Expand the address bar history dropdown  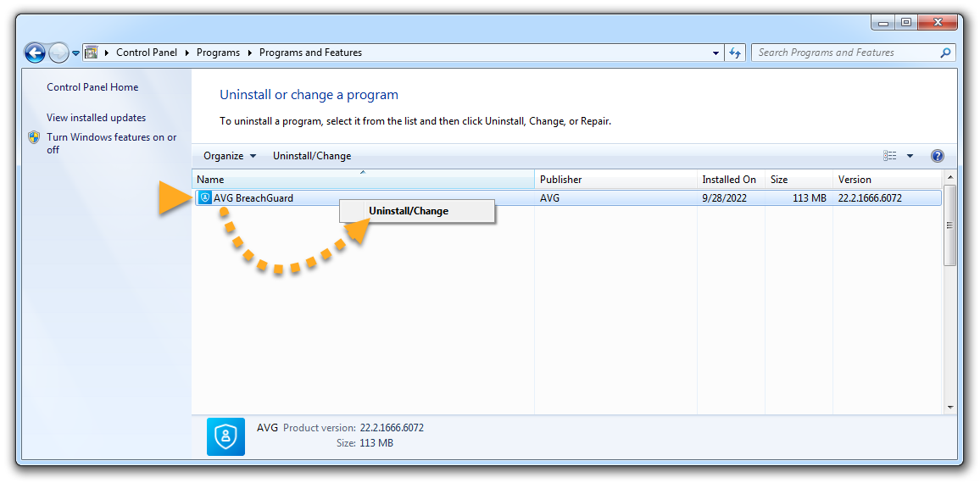(x=716, y=53)
